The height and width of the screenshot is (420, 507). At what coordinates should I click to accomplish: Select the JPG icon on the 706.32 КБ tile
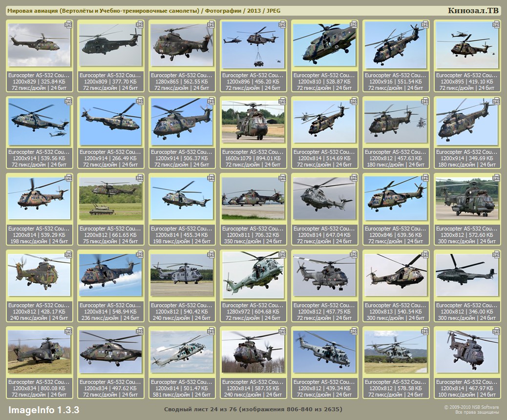(282, 177)
